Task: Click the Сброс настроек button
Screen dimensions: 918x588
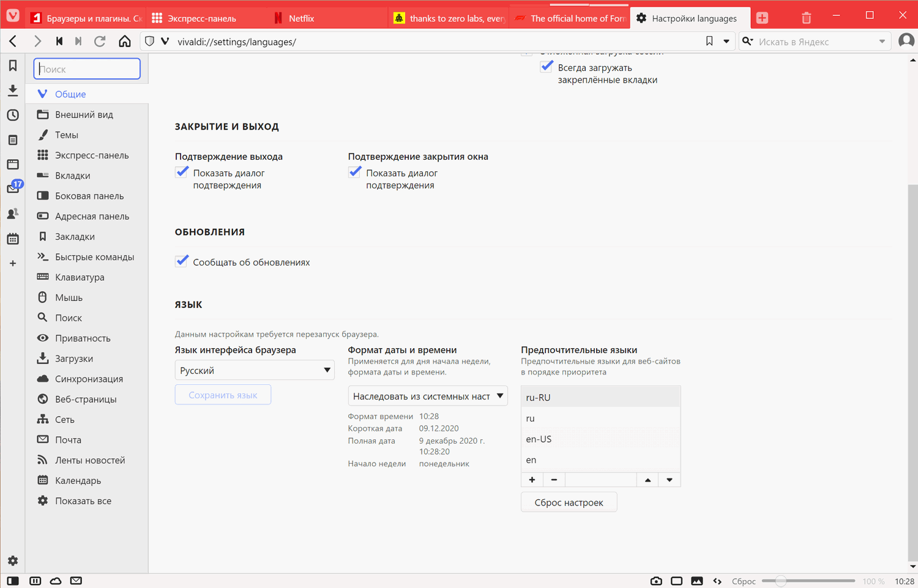Action: click(569, 502)
